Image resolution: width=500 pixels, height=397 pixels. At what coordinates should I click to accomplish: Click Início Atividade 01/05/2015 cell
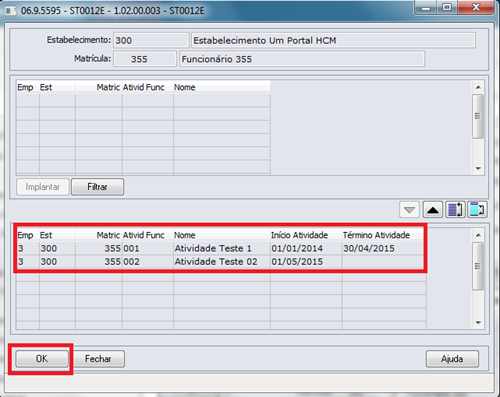[x=306, y=262]
